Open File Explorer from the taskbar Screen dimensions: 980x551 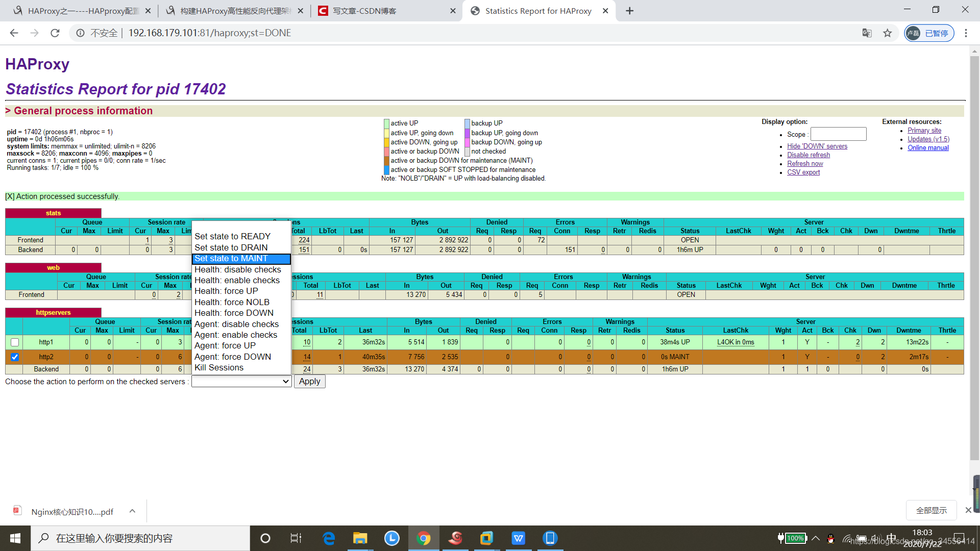pos(360,538)
